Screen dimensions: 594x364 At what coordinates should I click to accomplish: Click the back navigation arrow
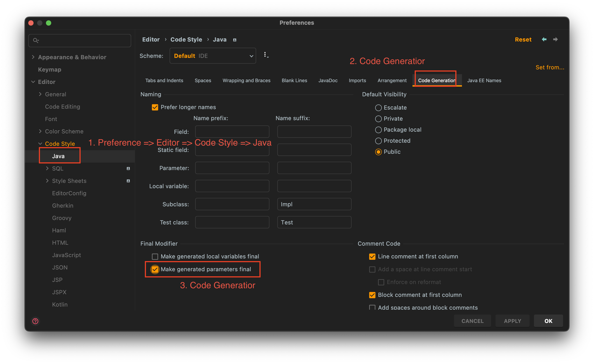pos(544,39)
